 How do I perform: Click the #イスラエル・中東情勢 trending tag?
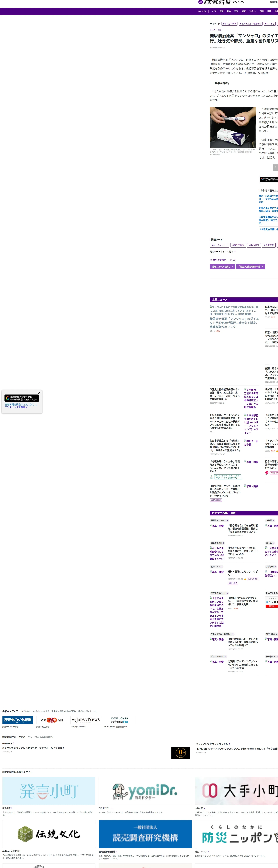pyautogui.click(x=251, y=24)
